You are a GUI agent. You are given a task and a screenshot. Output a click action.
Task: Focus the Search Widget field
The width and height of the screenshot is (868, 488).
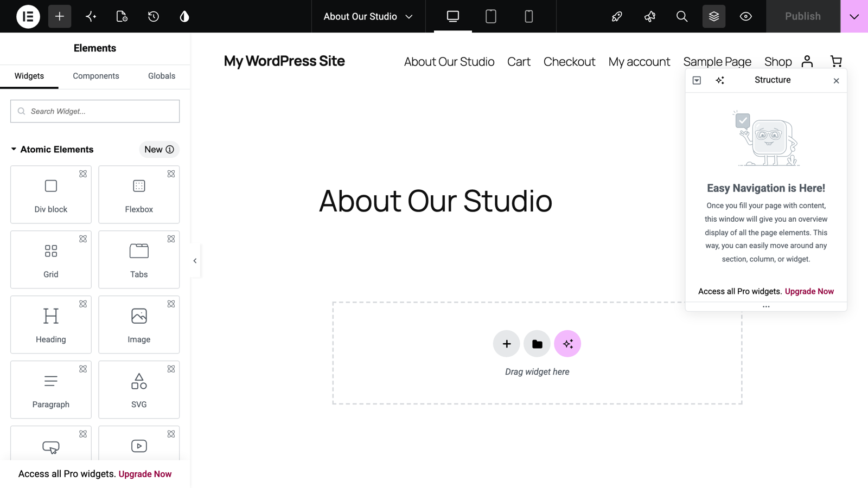click(95, 111)
